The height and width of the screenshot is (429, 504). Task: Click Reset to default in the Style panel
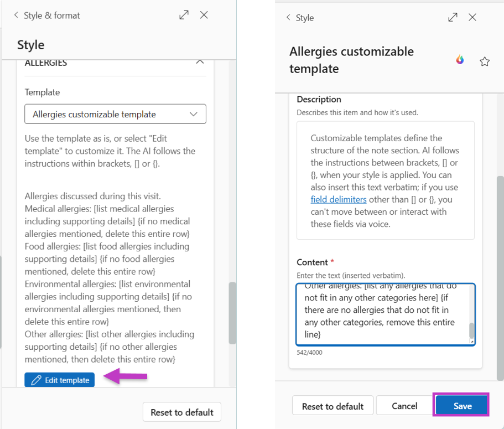click(181, 412)
